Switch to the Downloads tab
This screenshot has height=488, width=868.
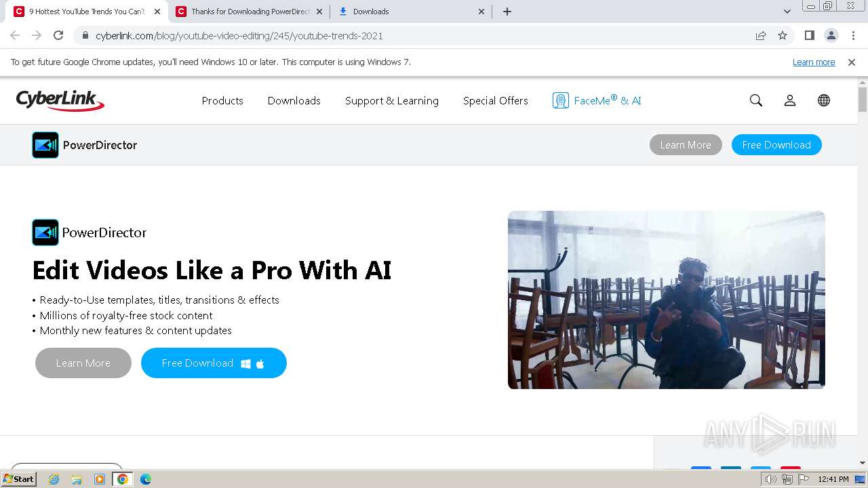pyautogui.click(x=411, y=12)
